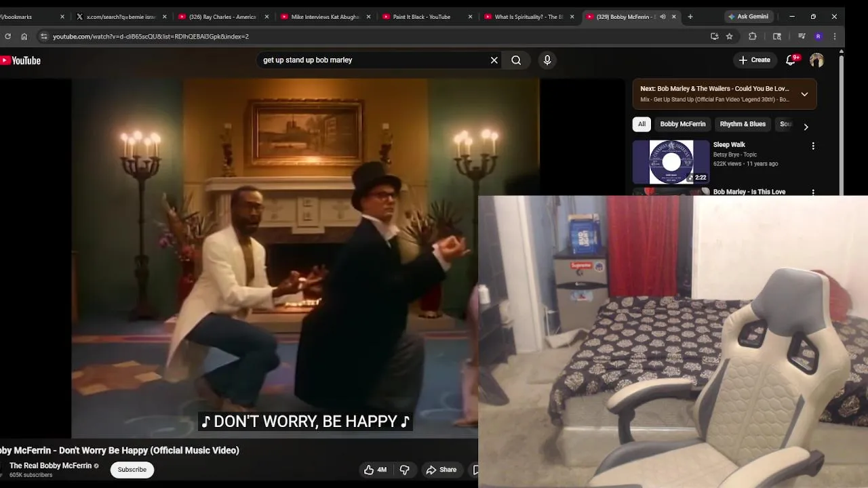Select the Rhythm & Blues filter chip

(x=743, y=124)
